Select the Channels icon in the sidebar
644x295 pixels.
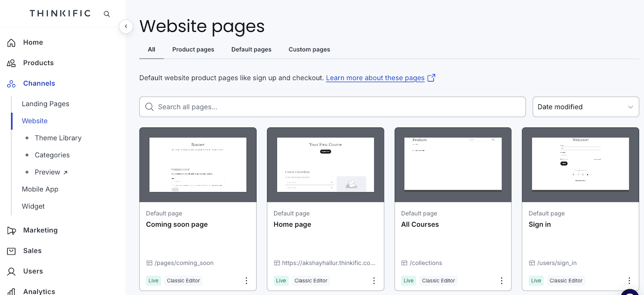pyautogui.click(x=11, y=83)
